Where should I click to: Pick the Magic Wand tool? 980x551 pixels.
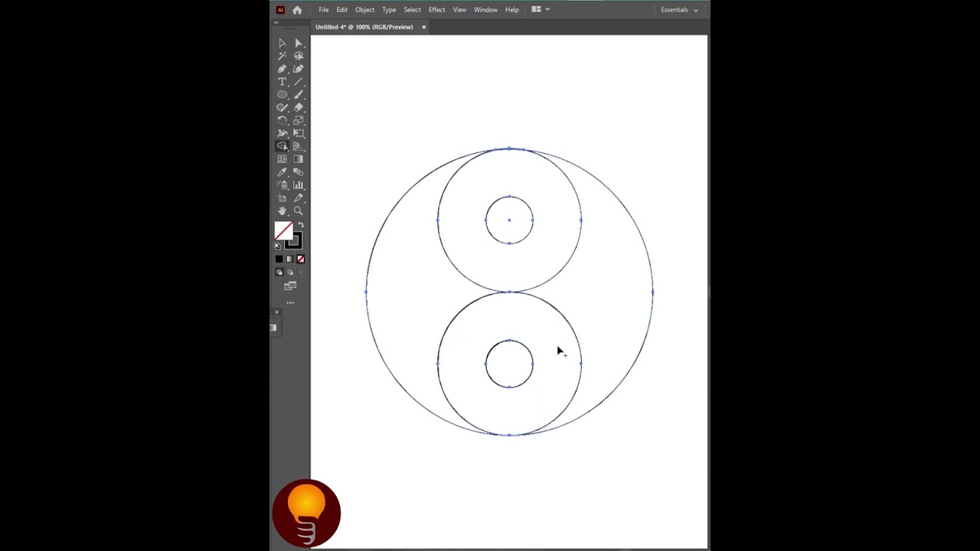(x=282, y=56)
